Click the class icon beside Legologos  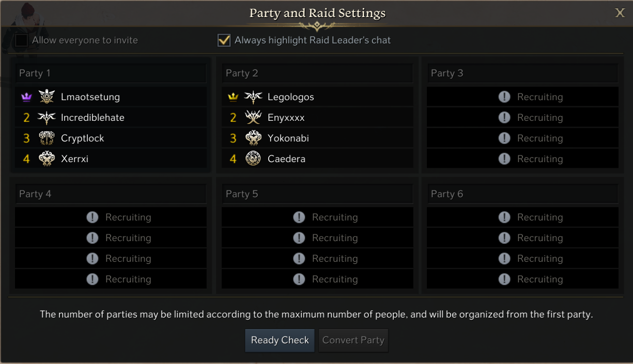253,97
